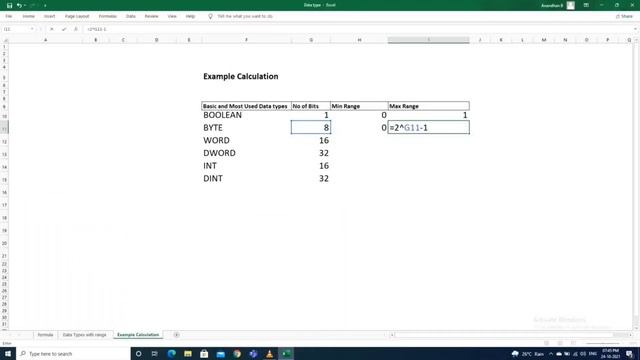Open File Explorer from taskbar
This screenshot has height=360, width=640.
tap(188, 353)
